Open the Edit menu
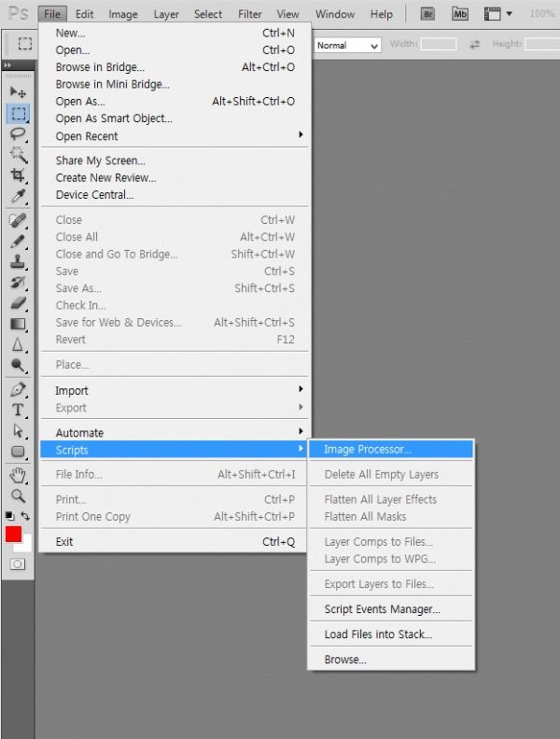The image size is (560, 739). tap(84, 14)
